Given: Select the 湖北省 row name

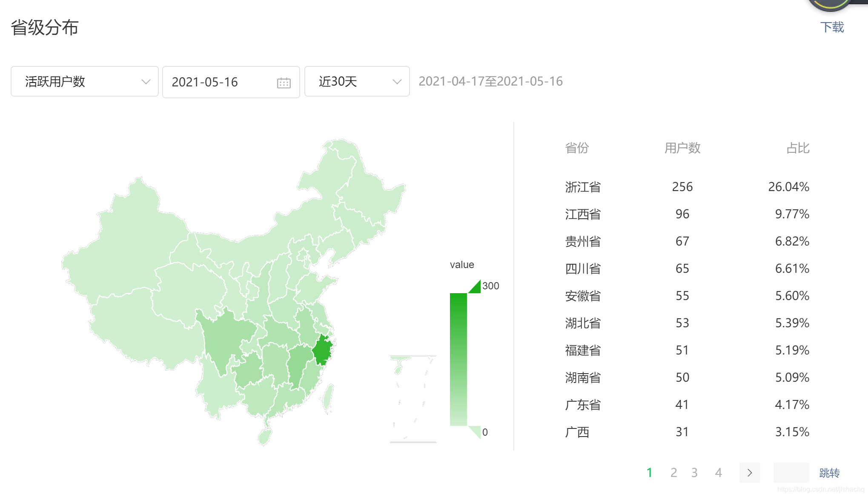Looking at the screenshot, I should (583, 323).
